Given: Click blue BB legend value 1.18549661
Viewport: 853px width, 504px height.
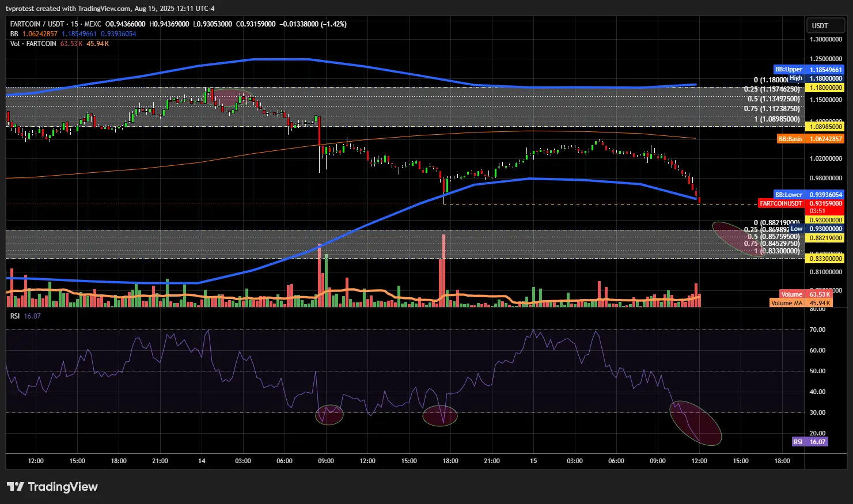Looking at the screenshot, I should [x=79, y=34].
